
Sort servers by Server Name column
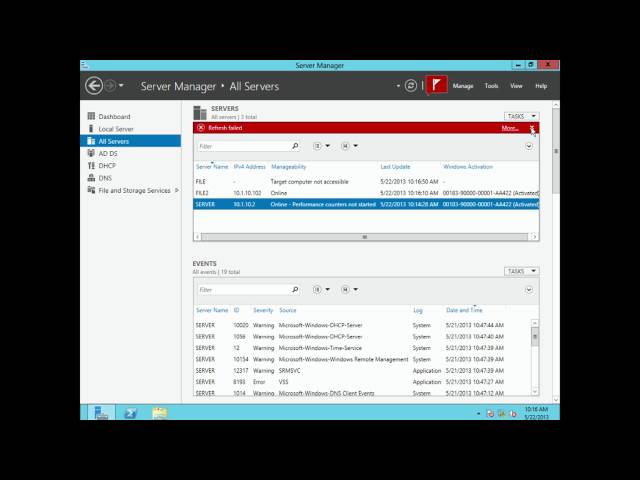click(x=212, y=167)
